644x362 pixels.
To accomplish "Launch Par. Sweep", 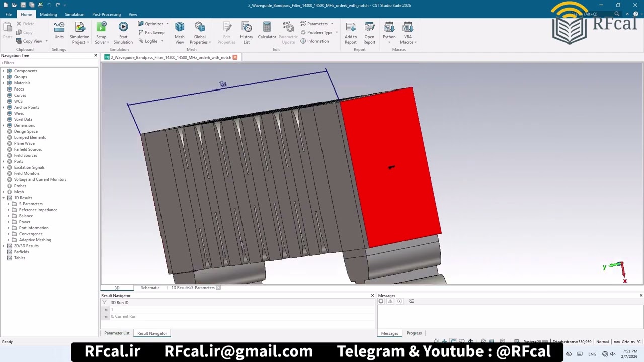I will [x=151, y=32].
